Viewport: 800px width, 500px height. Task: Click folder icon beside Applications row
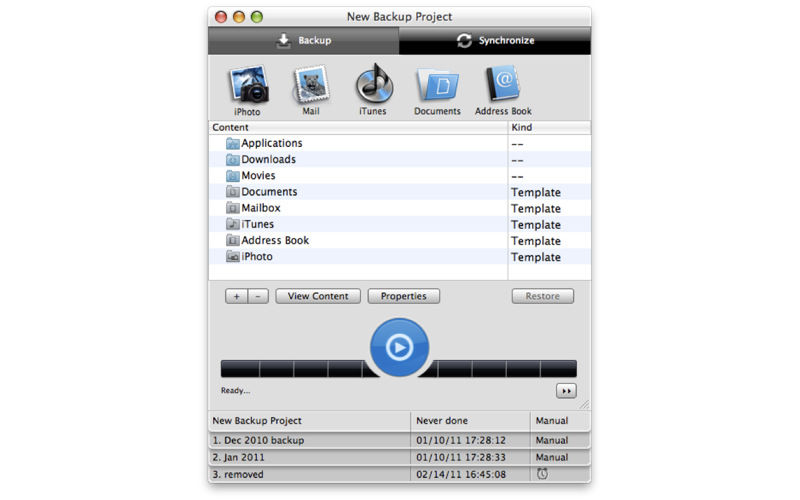[x=232, y=144]
